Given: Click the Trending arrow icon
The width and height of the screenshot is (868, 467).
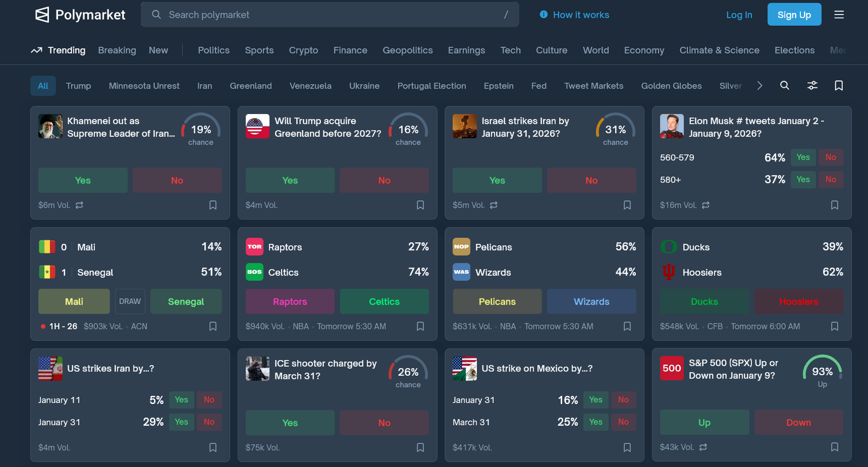Looking at the screenshot, I should coord(36,51).
